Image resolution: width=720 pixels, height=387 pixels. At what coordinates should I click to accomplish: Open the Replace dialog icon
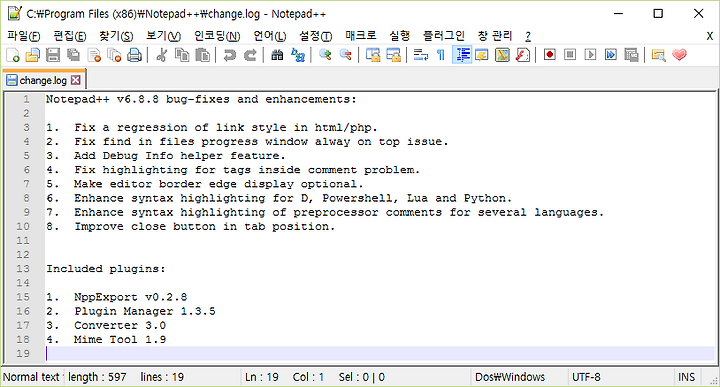pos(298,55)
